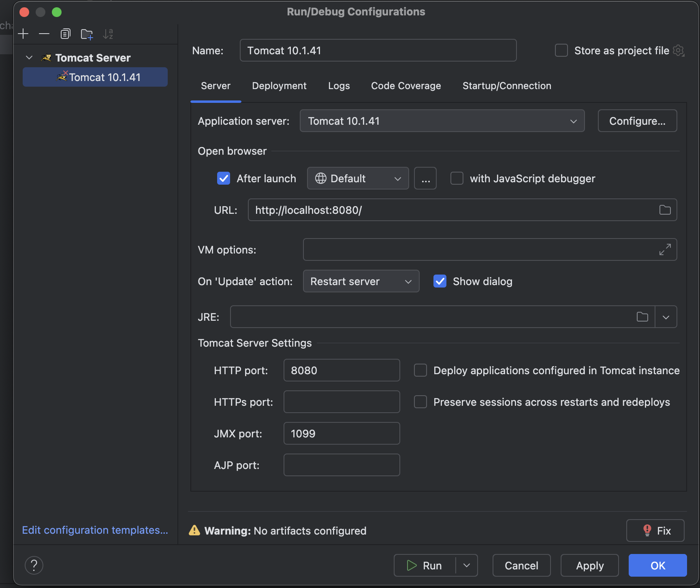The image size is (700, 588).
Task: Click the Name input field
Action: [378, 50]
